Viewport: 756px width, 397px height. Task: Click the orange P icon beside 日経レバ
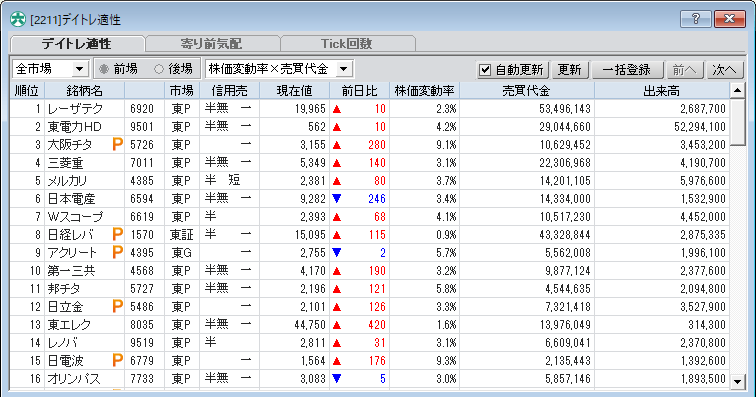pos(117,234)
